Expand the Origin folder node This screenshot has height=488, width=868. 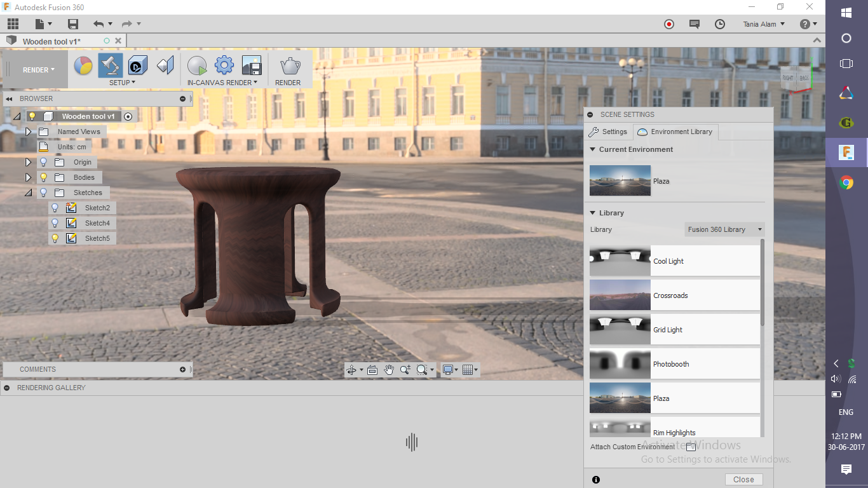[x=28, y=162]
